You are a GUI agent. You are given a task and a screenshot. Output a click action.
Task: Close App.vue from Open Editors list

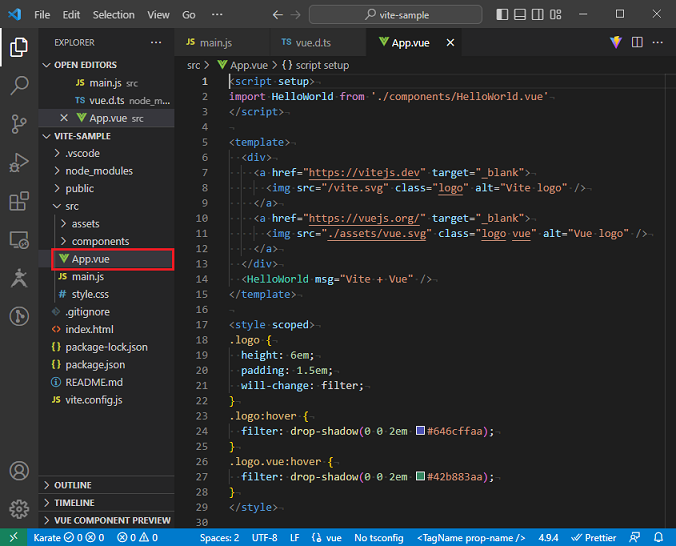click(x=64, y=118)
